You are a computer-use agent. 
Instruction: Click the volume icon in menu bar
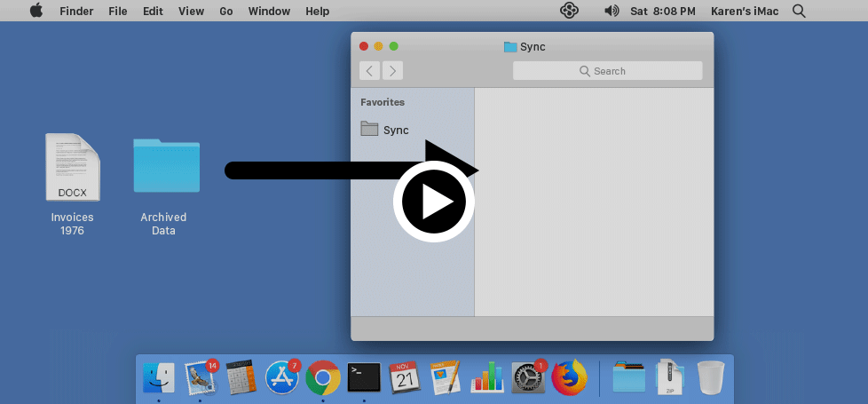612,12
